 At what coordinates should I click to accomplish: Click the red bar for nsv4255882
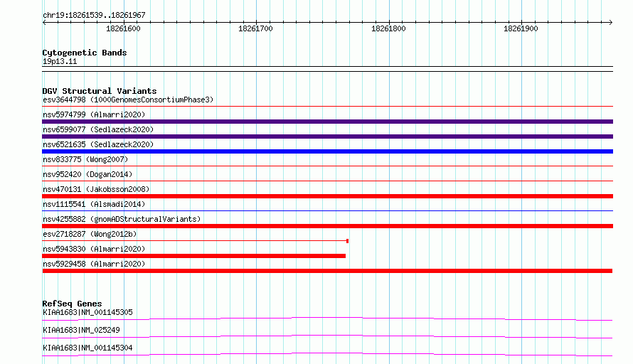pos(327,226)
